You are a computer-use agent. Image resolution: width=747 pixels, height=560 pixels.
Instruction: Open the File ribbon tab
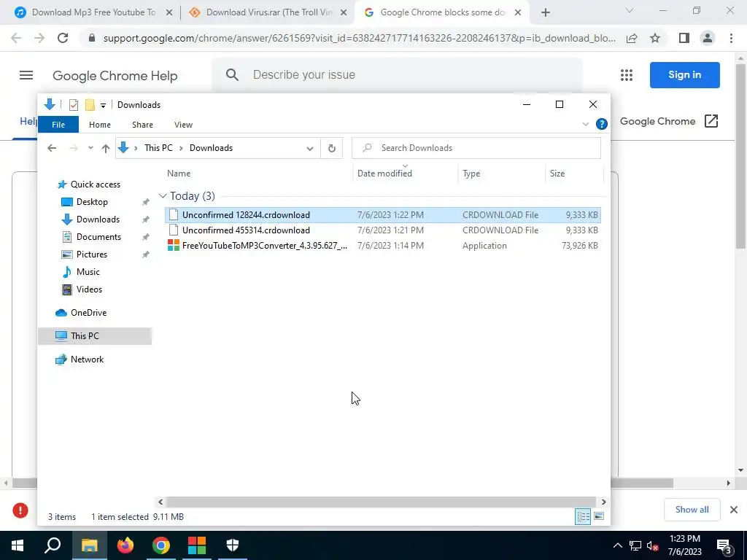pos(58,124)
